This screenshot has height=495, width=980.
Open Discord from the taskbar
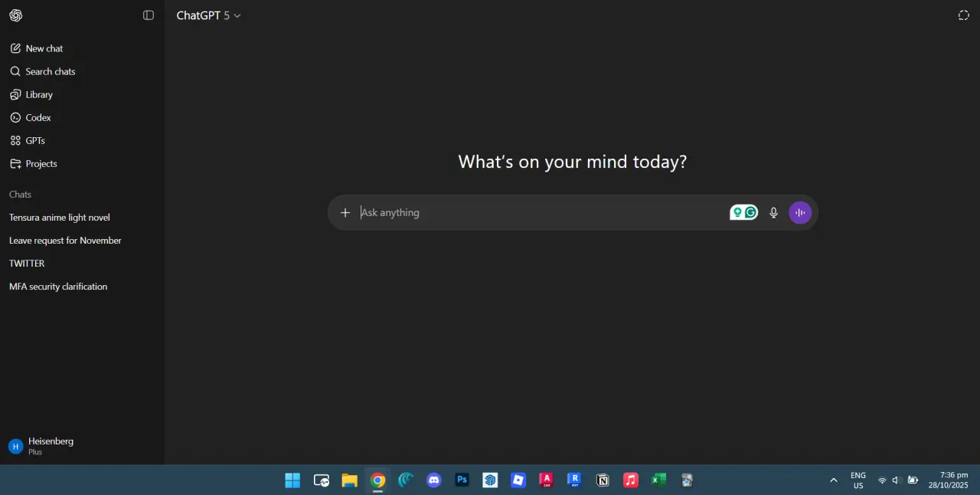coord(434,480)
